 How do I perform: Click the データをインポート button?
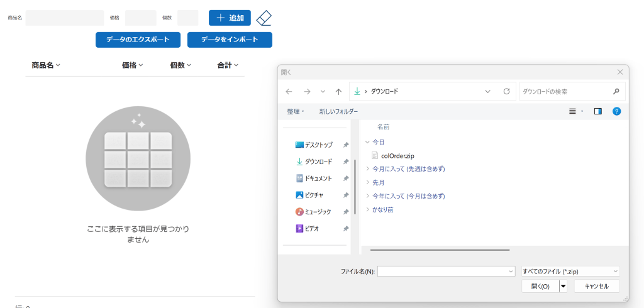tap(230, 40)
